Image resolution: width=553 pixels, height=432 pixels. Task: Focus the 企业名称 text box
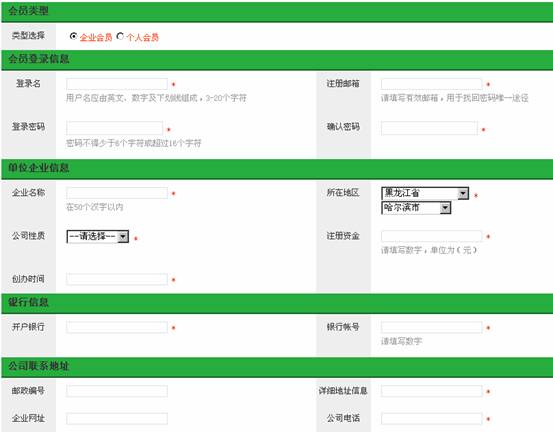(117, 193)
